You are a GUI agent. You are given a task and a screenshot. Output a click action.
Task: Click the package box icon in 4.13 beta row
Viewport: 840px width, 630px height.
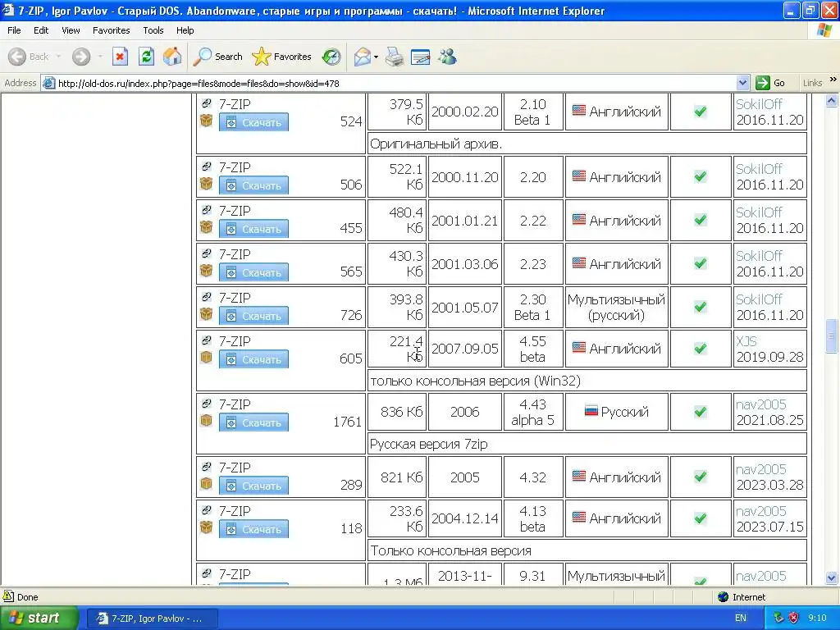pos(206,527)
